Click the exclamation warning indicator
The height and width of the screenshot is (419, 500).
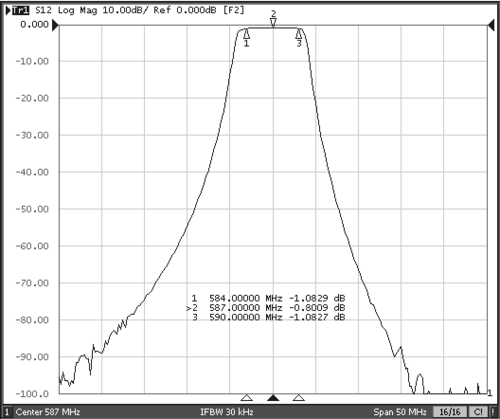coord(493,412)
